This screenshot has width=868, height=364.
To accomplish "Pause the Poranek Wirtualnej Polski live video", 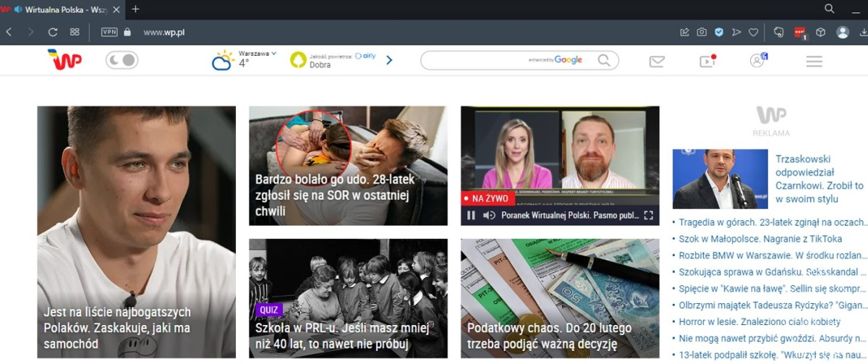I will [471, 215].
